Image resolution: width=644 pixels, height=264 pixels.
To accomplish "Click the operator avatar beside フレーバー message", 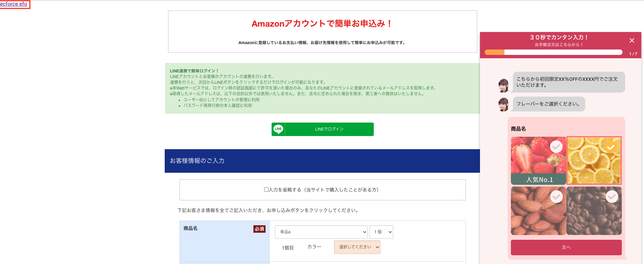I will 504,104.
